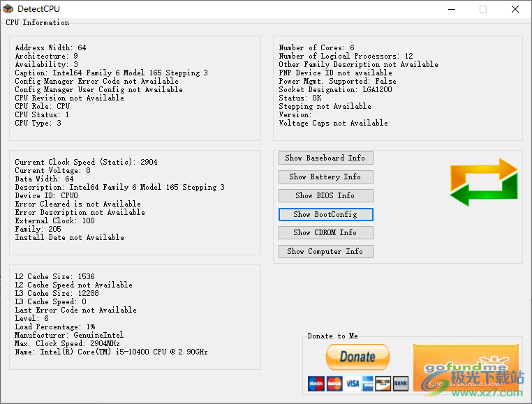Click the BANK payment icon
This screenshot has height=404, width=532.
coord(400,383)
